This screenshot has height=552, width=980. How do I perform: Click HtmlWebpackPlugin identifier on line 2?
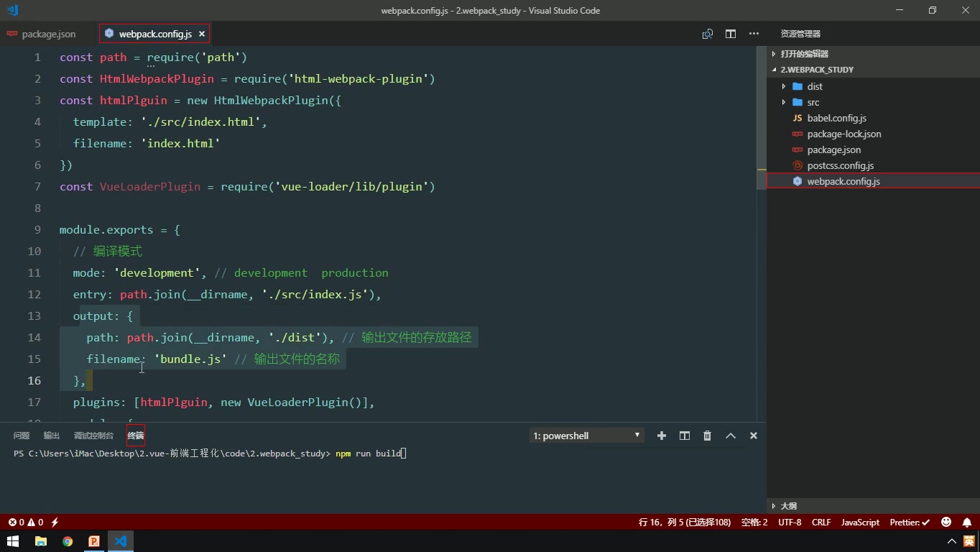click(157, 78)
